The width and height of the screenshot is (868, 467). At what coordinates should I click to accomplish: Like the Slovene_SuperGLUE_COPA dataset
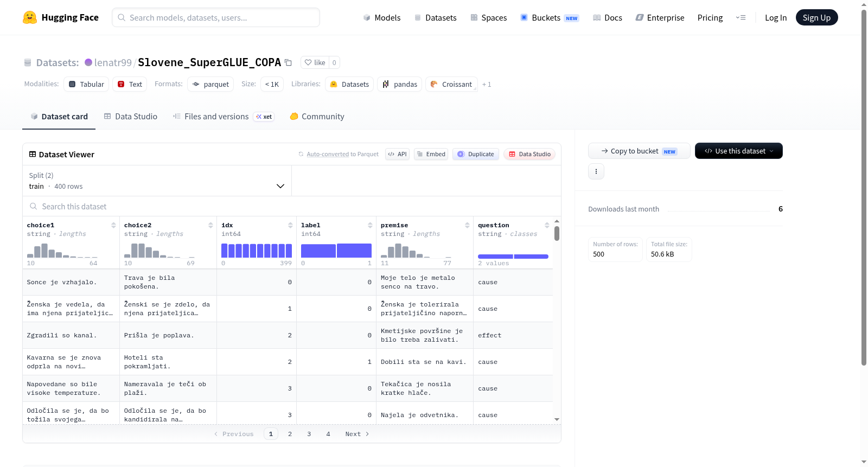315,62
